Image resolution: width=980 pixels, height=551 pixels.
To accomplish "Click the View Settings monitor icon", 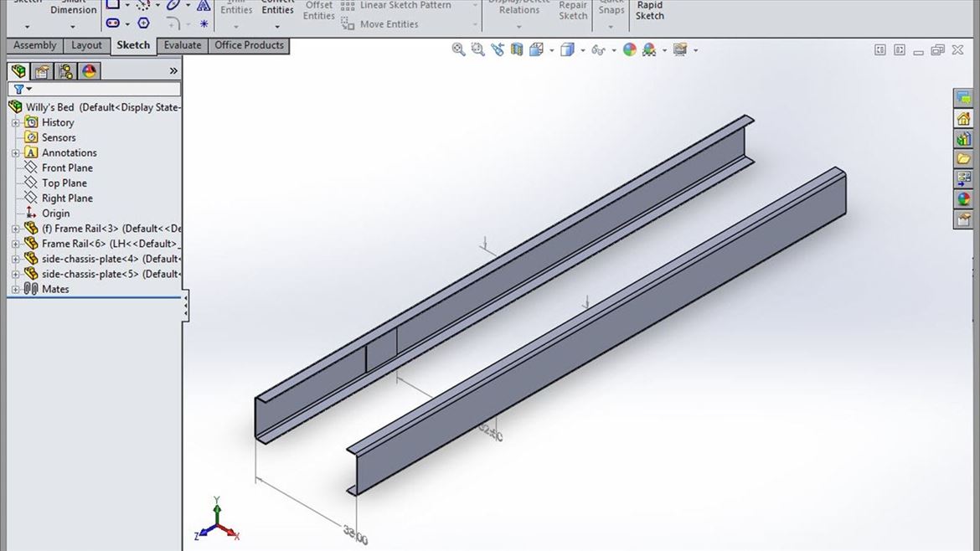I will click(x=680, y=50).
